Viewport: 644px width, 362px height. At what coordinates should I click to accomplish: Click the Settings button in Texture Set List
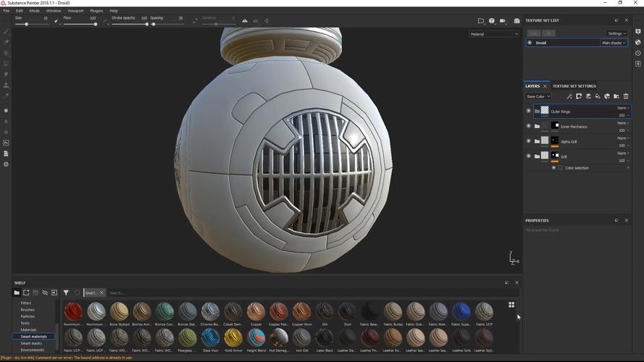click(x=616, y=33)
